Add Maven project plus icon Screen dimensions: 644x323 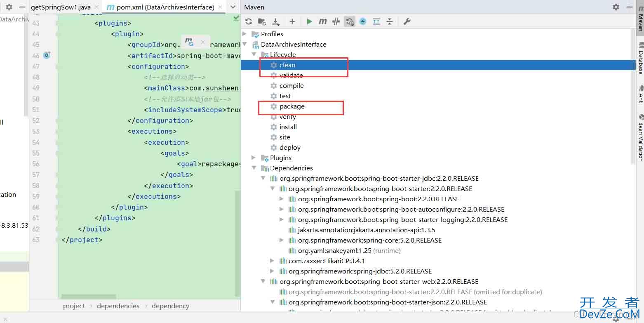pyautogui.click(x=292, y=21)
